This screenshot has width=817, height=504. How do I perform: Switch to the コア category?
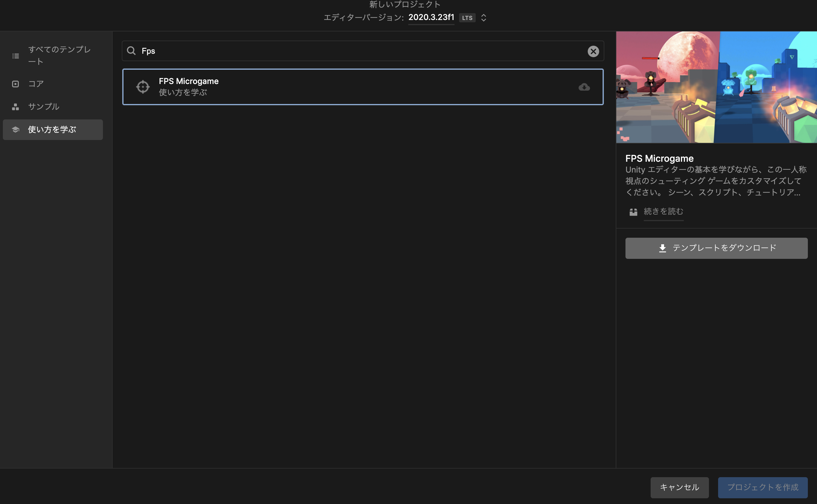[36, 84]
